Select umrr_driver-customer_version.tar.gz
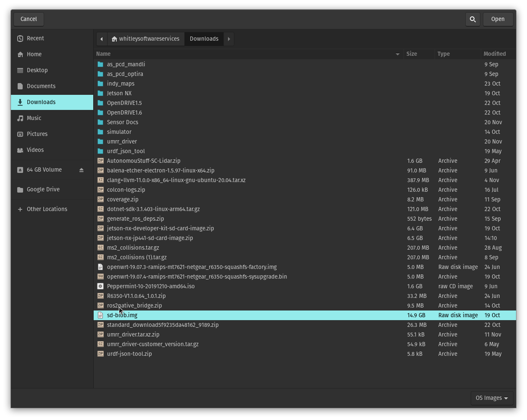 [305, 344]
